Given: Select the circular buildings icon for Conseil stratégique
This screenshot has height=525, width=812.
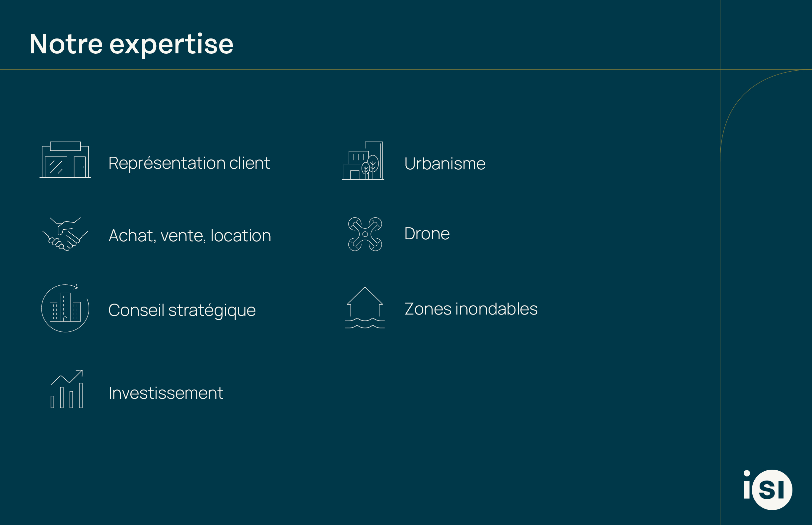Looking at the screenshot, I should pyautogui.click(x=65, y=308).
